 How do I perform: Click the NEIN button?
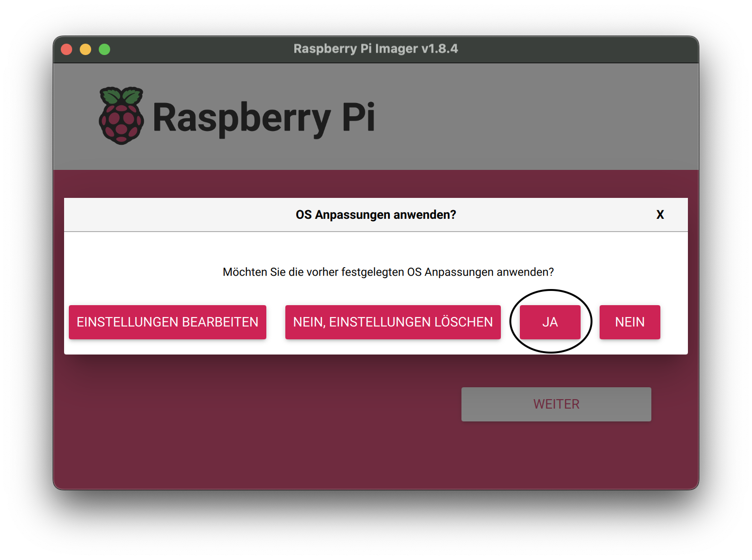point(630,322)
